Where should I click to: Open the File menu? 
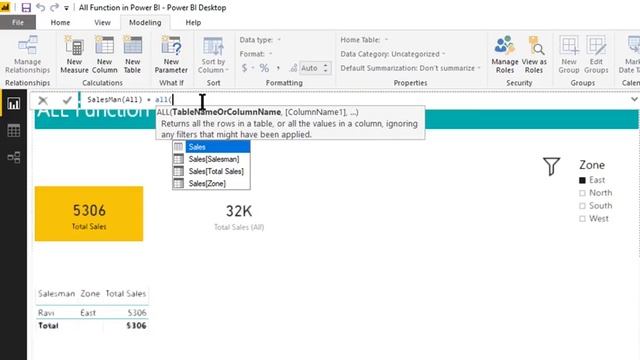[18, 22]
